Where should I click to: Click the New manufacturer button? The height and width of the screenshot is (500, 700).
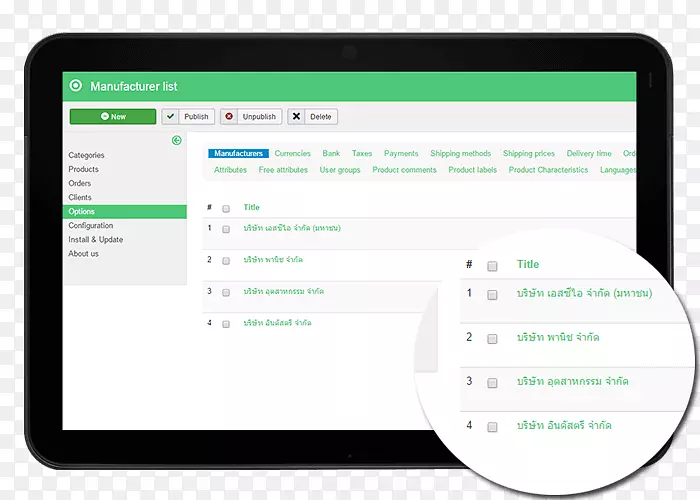click(x=113, y=117)
